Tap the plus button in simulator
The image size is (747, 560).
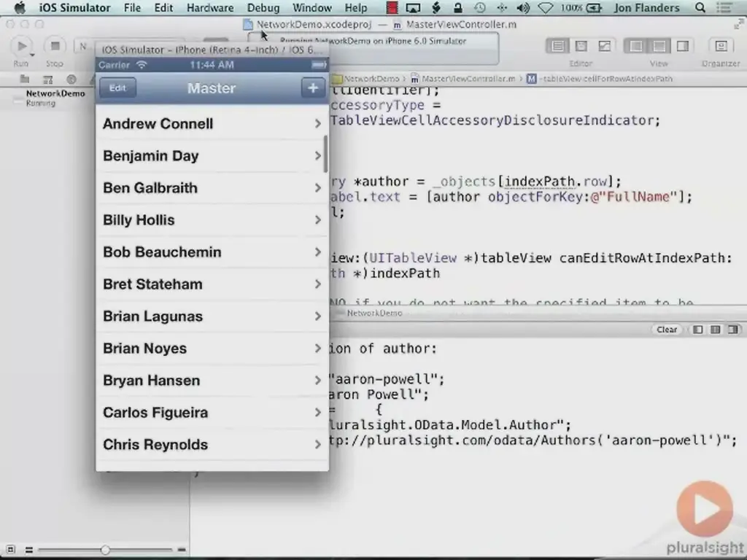pos(313,87)
